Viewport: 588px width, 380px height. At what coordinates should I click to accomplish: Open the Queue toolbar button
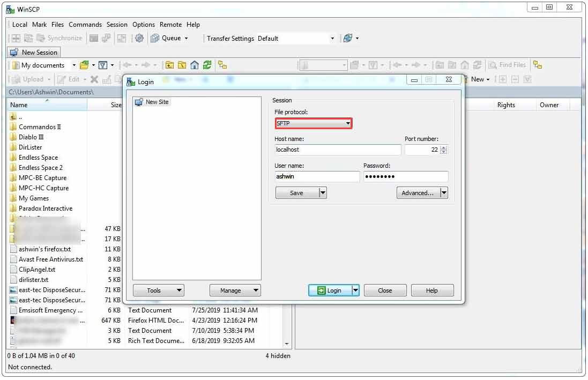pyautogui.click(x=166, y=38)
